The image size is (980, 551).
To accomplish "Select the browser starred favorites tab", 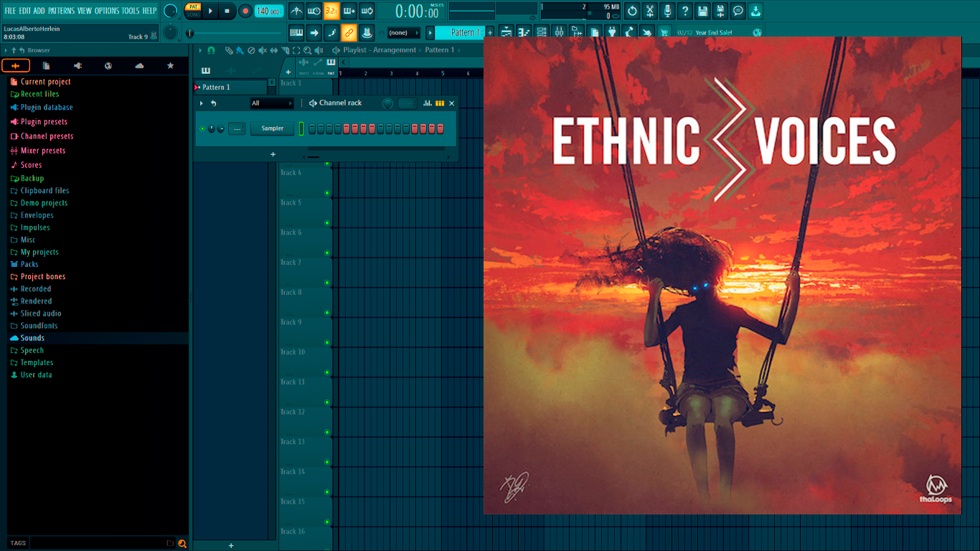I will pos(170,66).
